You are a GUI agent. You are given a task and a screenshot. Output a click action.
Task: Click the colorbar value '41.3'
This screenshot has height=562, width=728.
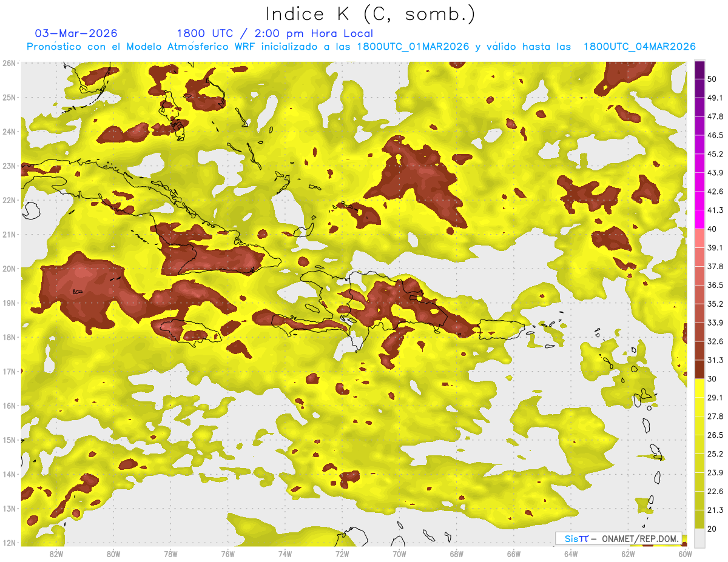[715, 210]
